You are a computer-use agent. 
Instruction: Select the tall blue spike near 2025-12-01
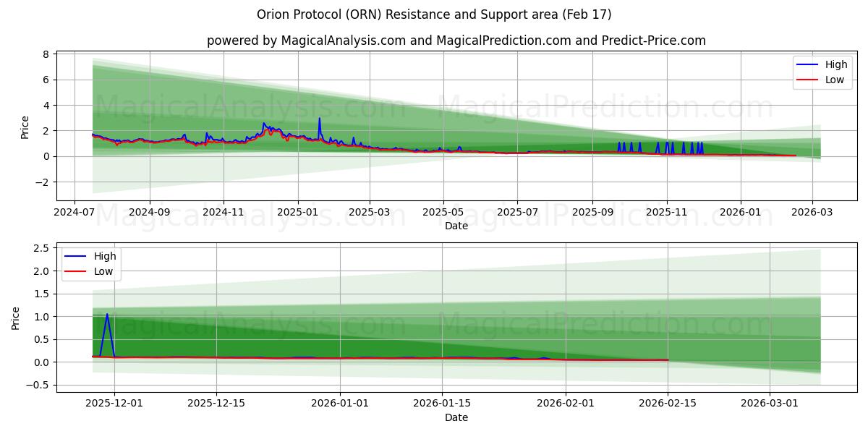[x=107, y=315]
